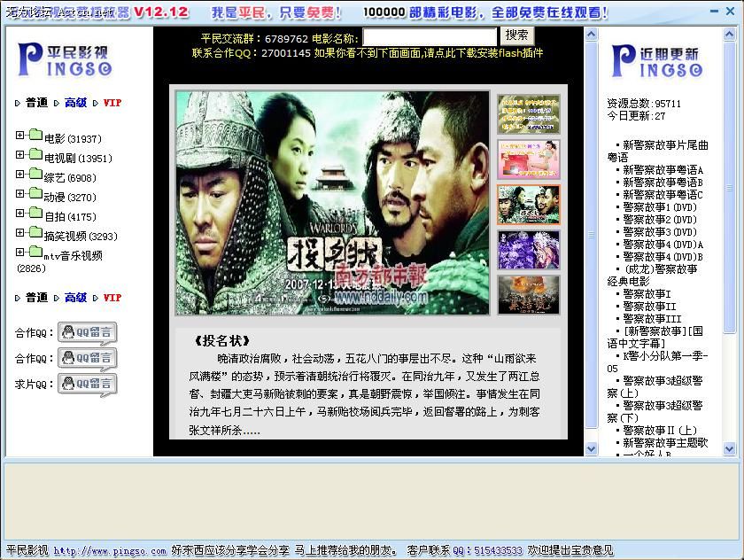Click right panel scroll up arrow
Image resolution: width=744 pixels, height=560 pixels.
coord(729,35)
